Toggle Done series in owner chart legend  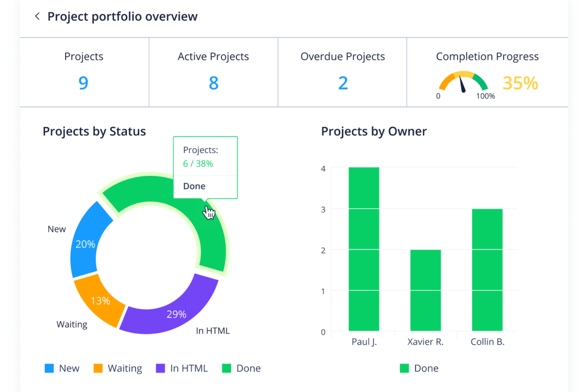pos(426,368)
